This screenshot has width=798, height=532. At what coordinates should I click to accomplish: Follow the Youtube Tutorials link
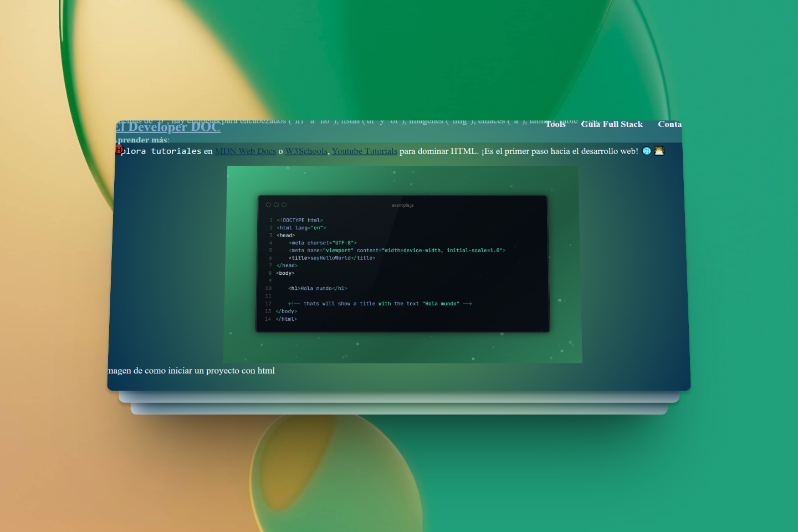(x=364, y=151)
